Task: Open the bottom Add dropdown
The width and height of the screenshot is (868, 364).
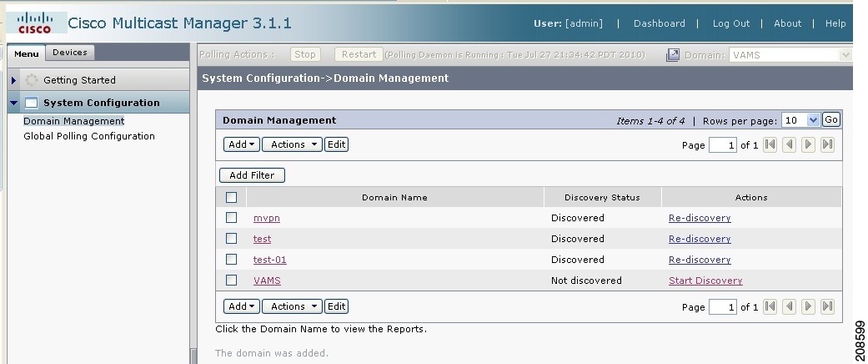Action: [x=241, y=306]
